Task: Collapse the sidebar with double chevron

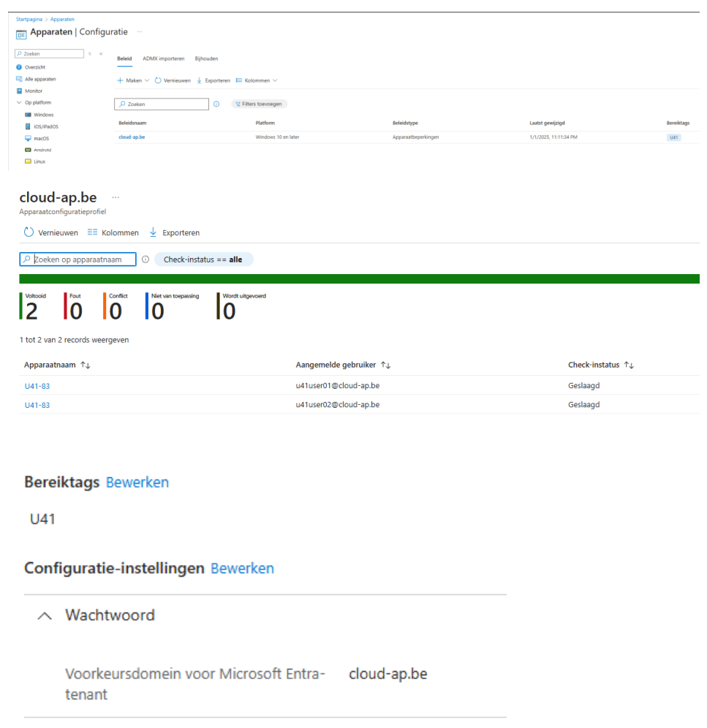Action: 101,54
